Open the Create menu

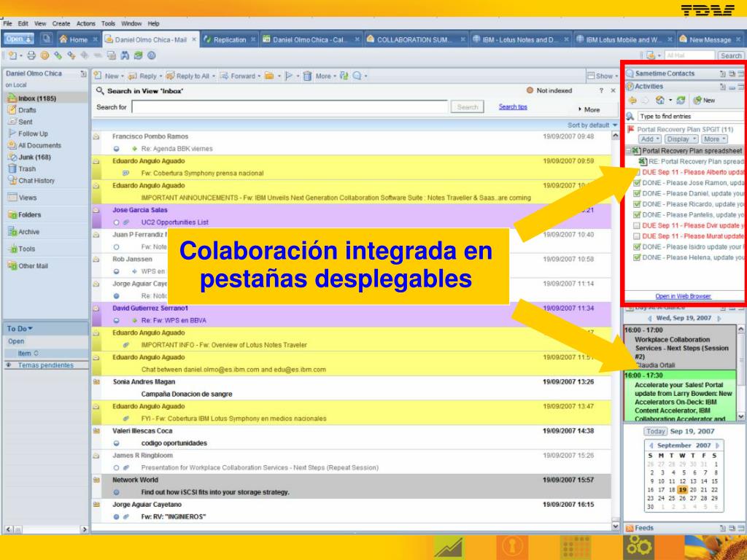point(61,23)
